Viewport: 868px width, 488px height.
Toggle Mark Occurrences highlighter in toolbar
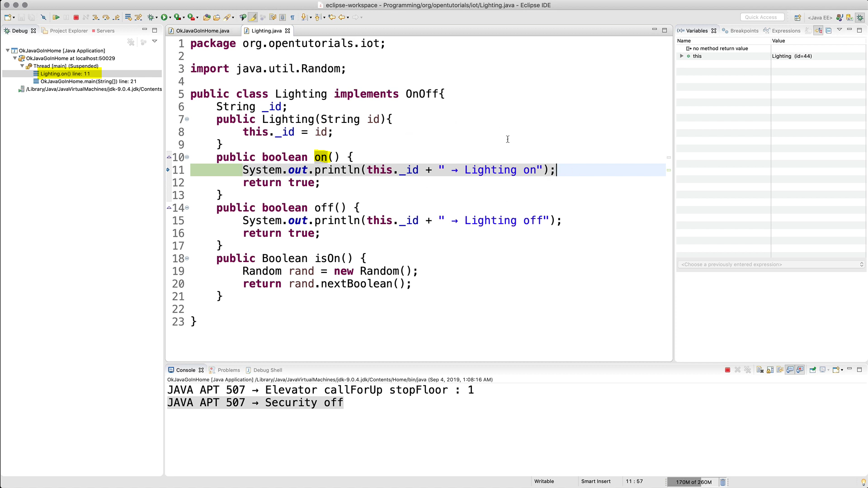tap(253, 18)
